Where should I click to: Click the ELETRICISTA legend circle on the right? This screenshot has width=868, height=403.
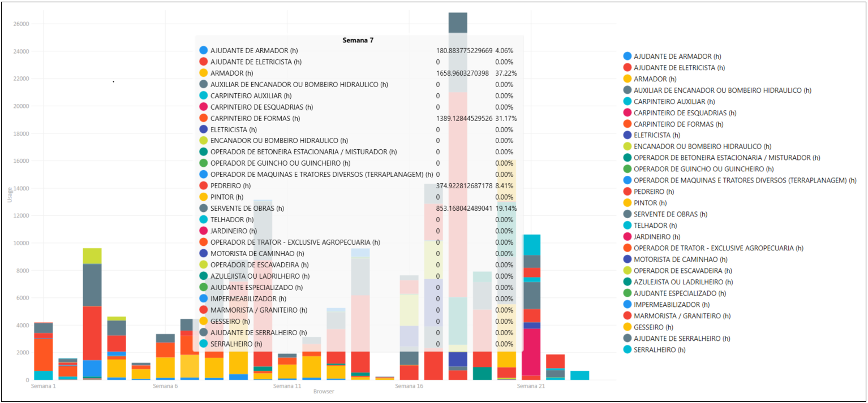click(627, 135)
